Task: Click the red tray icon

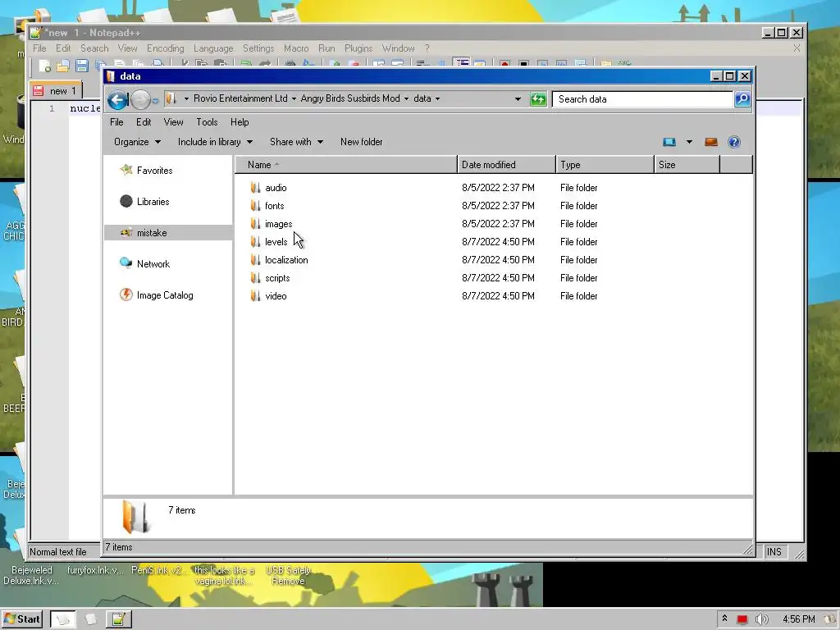Action: 742,619
